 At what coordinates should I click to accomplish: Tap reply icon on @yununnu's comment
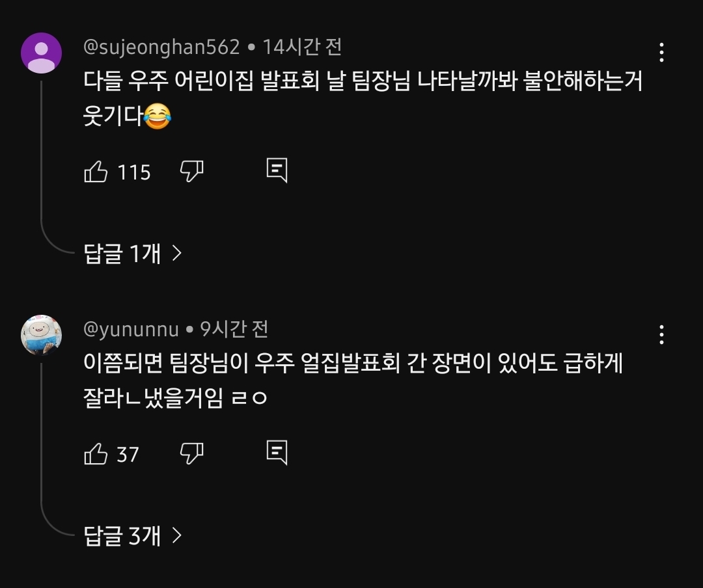(277, 451)
